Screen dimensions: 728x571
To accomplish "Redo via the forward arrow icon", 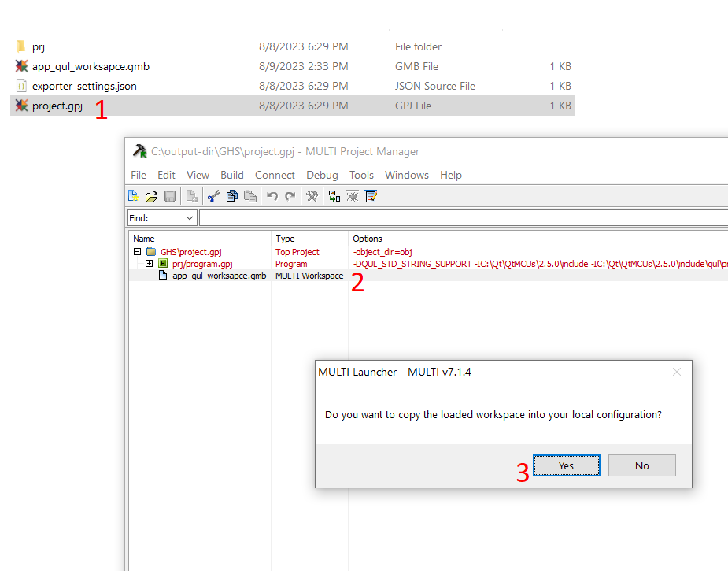I will pyautogui.click(x=290, y=195).
